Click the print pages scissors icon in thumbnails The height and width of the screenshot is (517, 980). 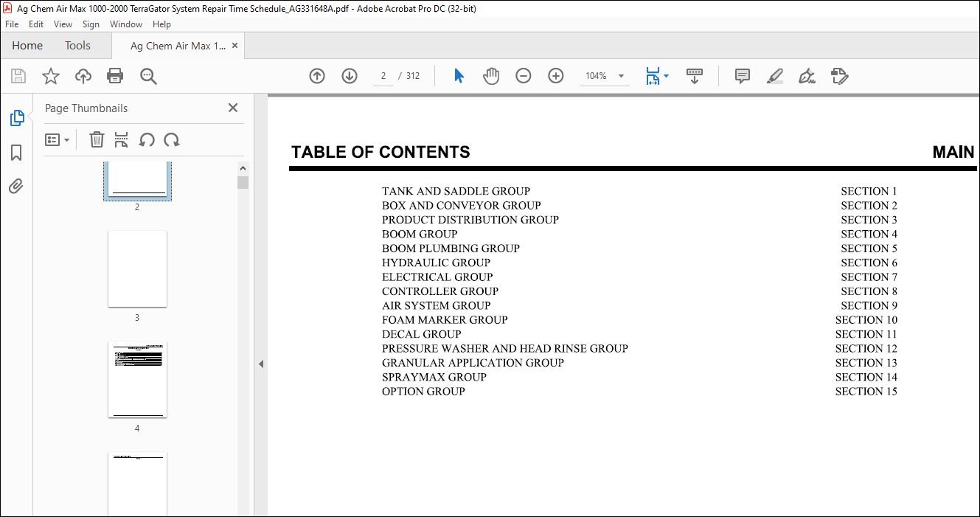tap(122, 139)
